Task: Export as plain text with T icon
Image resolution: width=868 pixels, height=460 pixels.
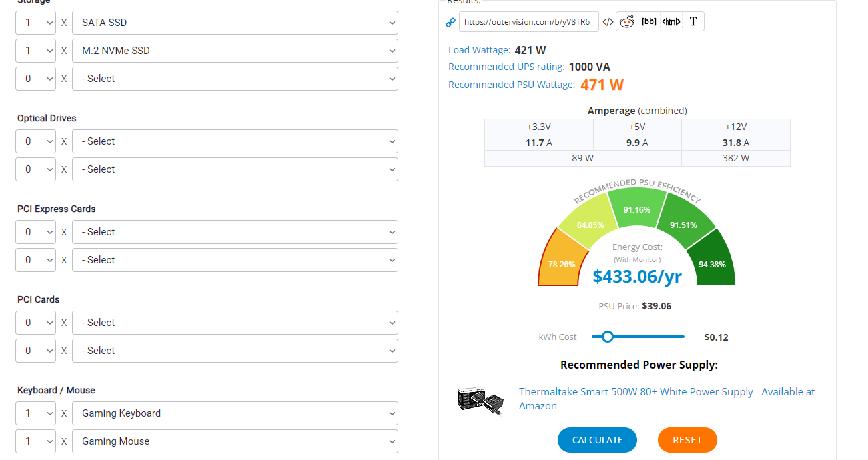Action: click(693, 21)
